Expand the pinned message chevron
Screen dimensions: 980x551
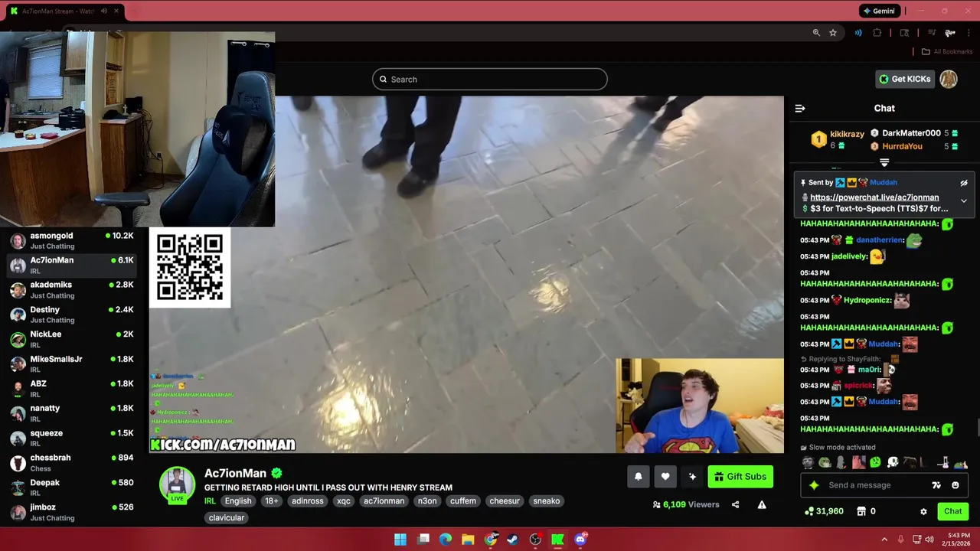point(964,201)
